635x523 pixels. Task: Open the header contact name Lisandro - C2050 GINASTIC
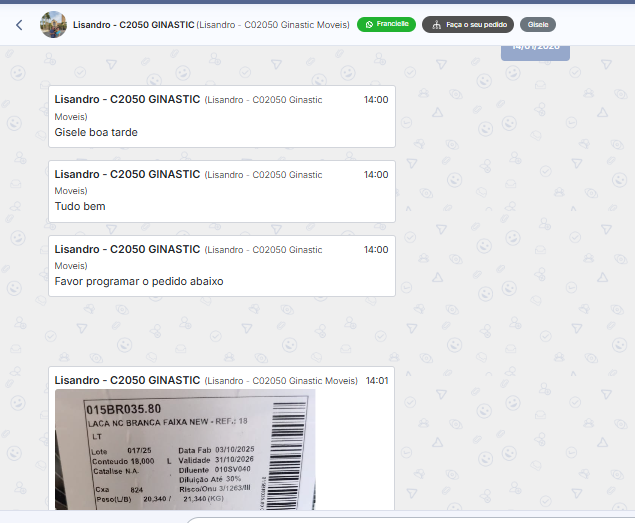tap(134, 25)
